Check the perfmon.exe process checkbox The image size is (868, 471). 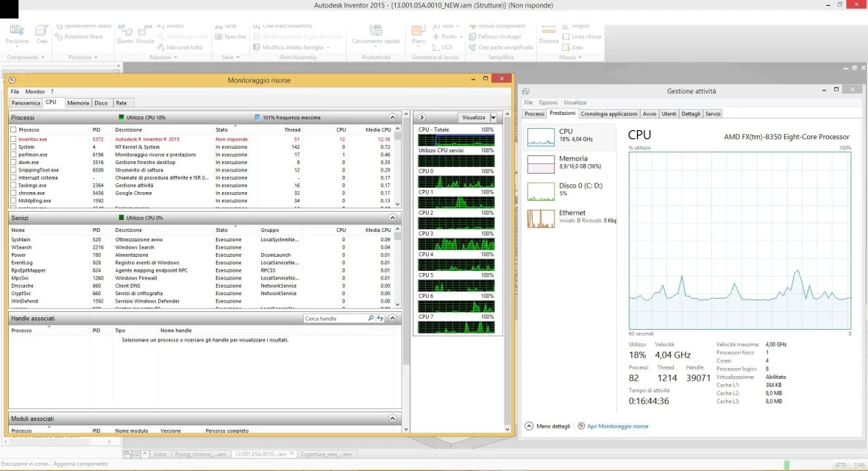pyautogui.click(x=13, y=155)
